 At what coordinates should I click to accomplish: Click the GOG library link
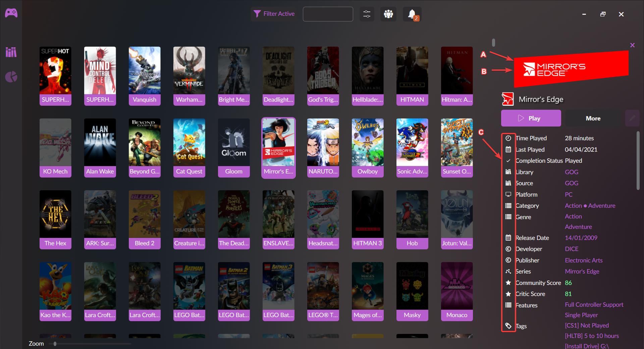572,172
